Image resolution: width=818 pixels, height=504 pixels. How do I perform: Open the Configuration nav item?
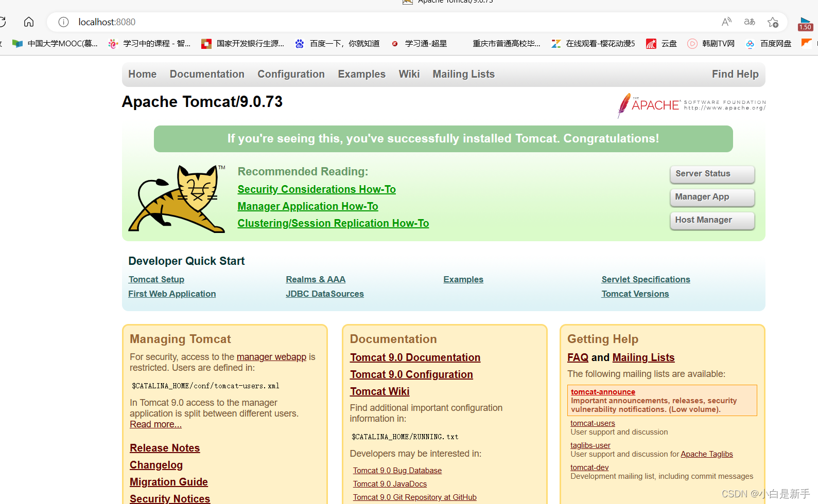coord(291,74)
